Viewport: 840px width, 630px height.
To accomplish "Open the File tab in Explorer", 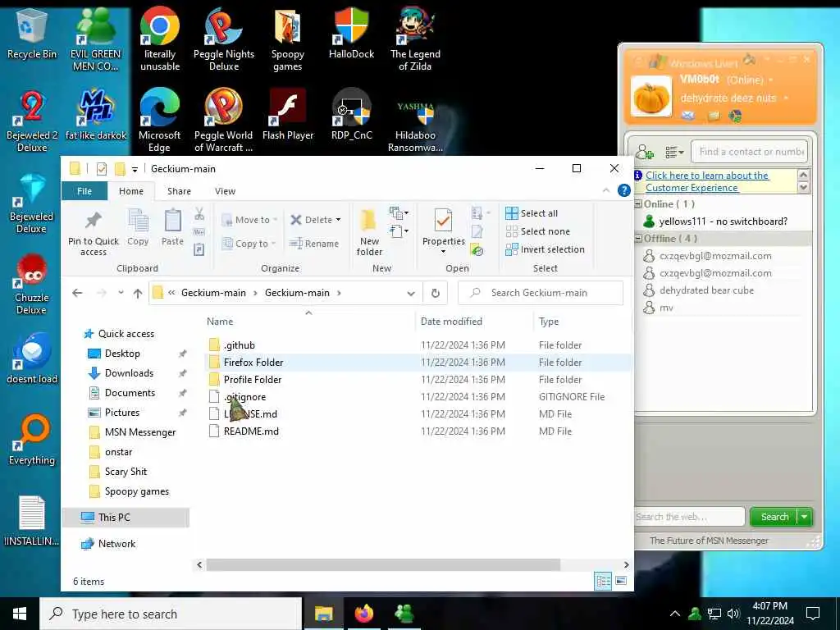I will point(84,191).
